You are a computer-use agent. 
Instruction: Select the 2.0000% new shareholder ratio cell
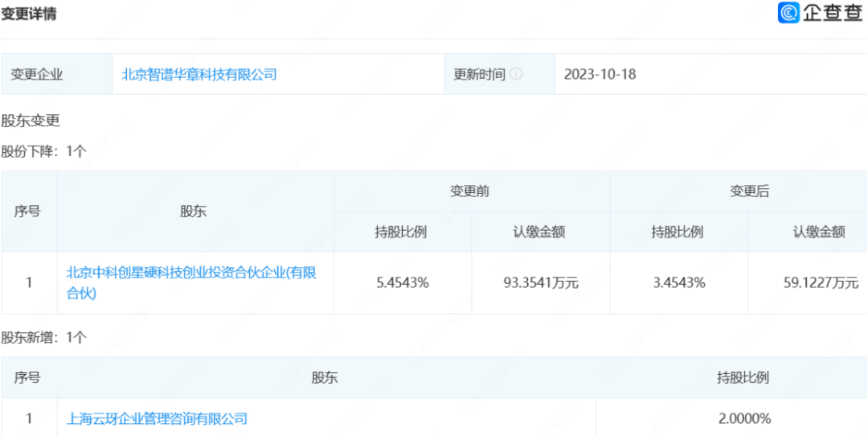coord(744,418)
